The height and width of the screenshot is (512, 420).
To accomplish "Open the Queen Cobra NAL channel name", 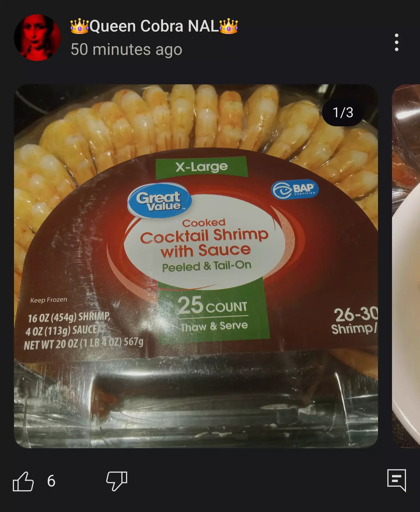I will (x=154, y=26).
